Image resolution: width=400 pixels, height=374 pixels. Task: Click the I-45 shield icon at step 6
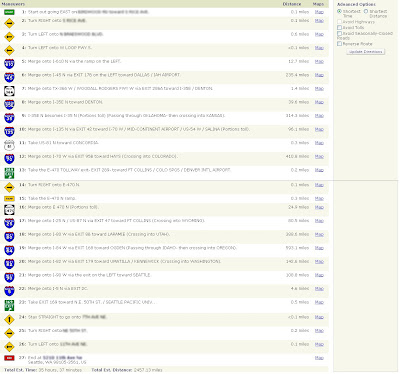pyautogui.click(x=9, y=77)
